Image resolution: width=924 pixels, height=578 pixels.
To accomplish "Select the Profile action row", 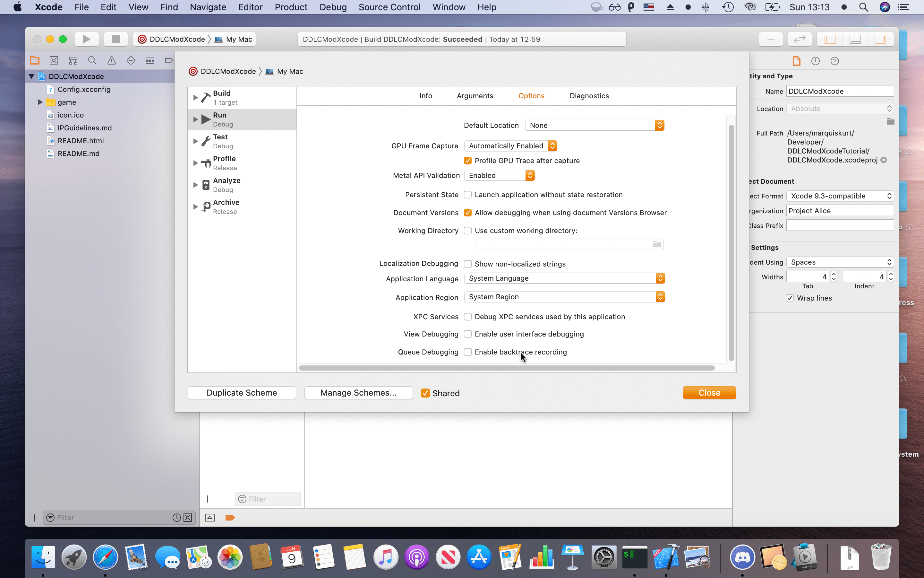I will point(243,163).
